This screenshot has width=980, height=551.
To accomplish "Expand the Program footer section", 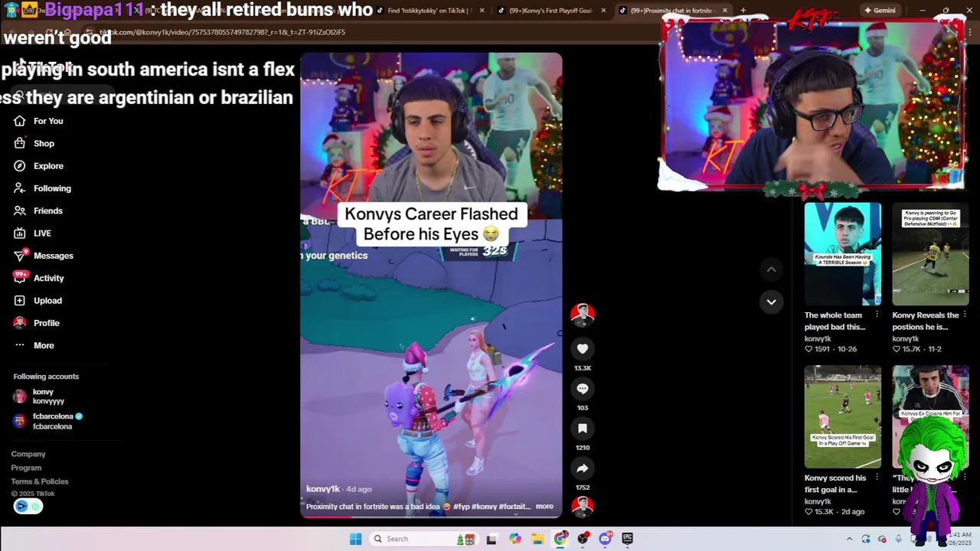I will [x=26, y=468].
